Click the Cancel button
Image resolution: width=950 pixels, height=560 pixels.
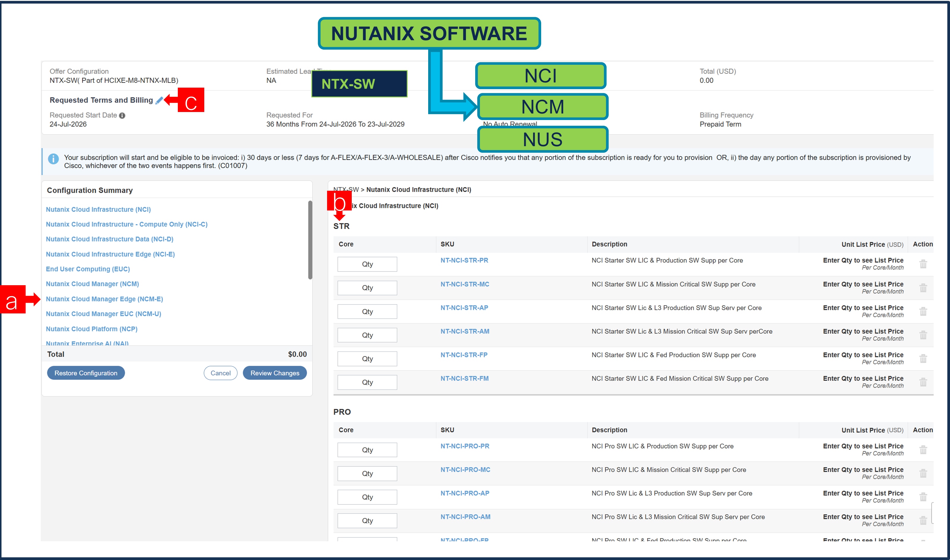coord(221,373)
